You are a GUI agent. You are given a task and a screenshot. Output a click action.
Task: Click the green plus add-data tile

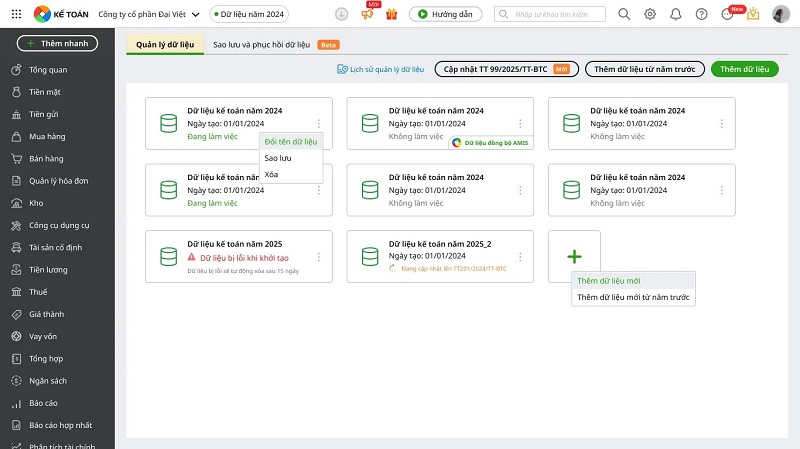[x=574, y=256]
